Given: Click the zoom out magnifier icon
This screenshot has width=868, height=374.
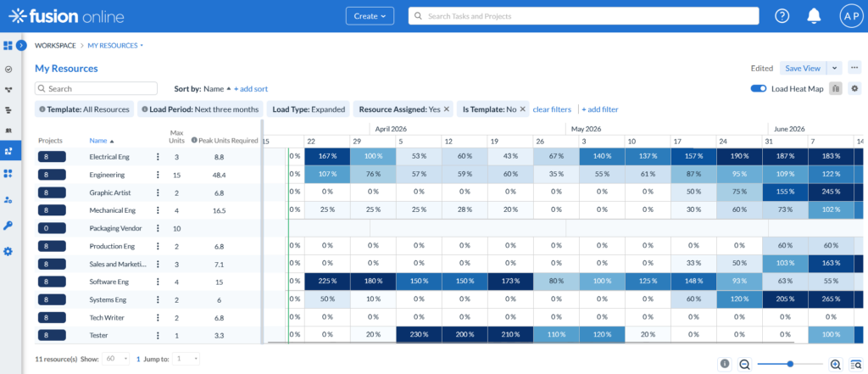Looking at the screenshot, I should 744,364.
